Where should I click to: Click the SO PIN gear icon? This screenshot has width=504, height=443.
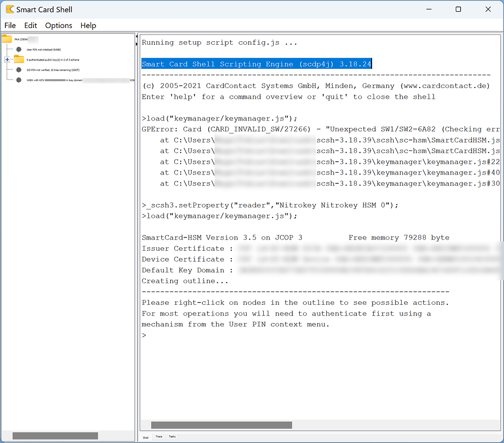pyautogui.click(x=18, y=69)
